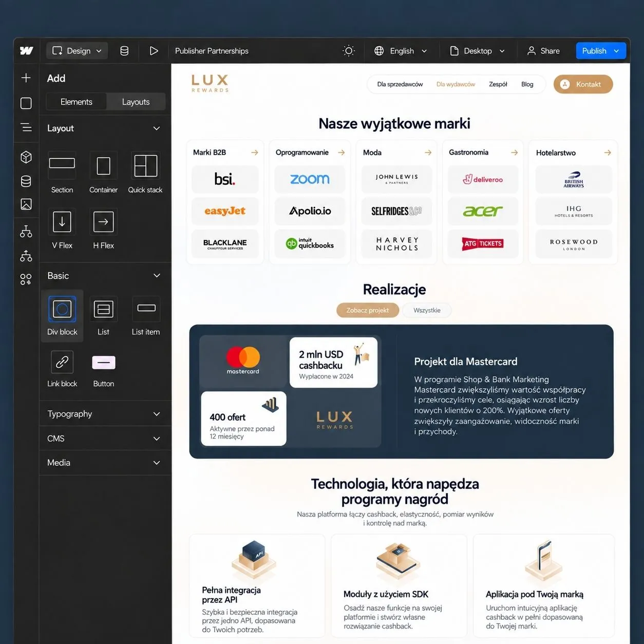
Task: Open the Assets image icon in sidebar
Action: [26, 204]
